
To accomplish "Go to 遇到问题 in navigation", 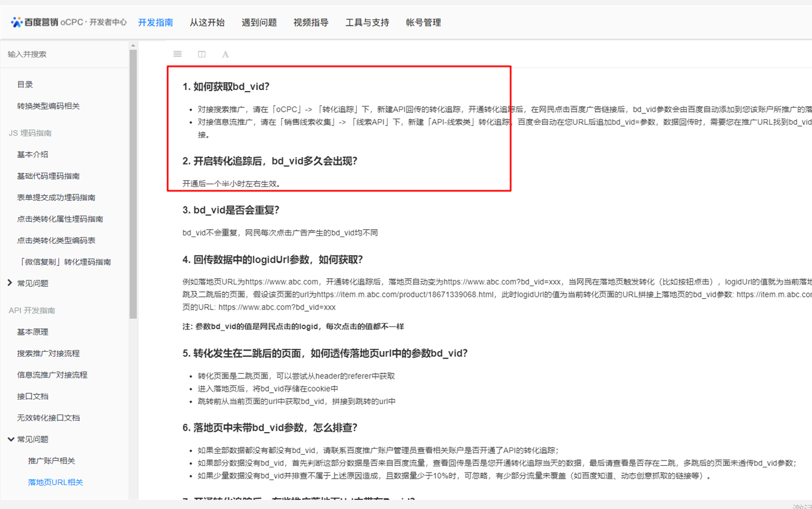I will pyautogui.click(x=259, y=23).
